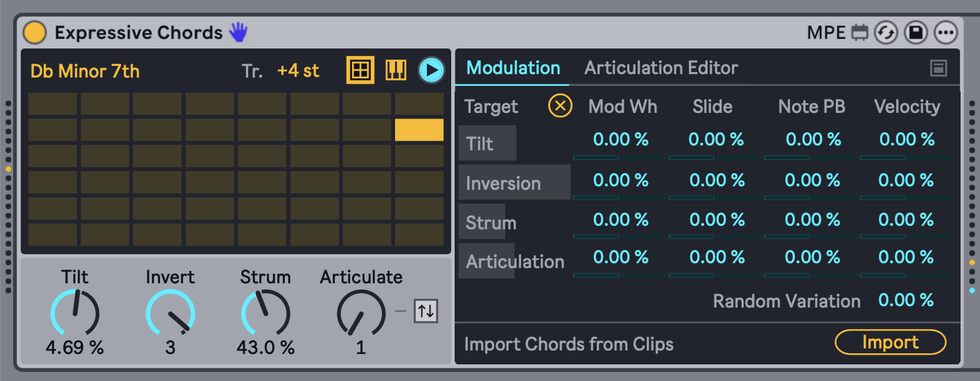Open the three-dots device options menu
Image resolution: width=980 pixels, height=381 pixels.
pos(945,33)
